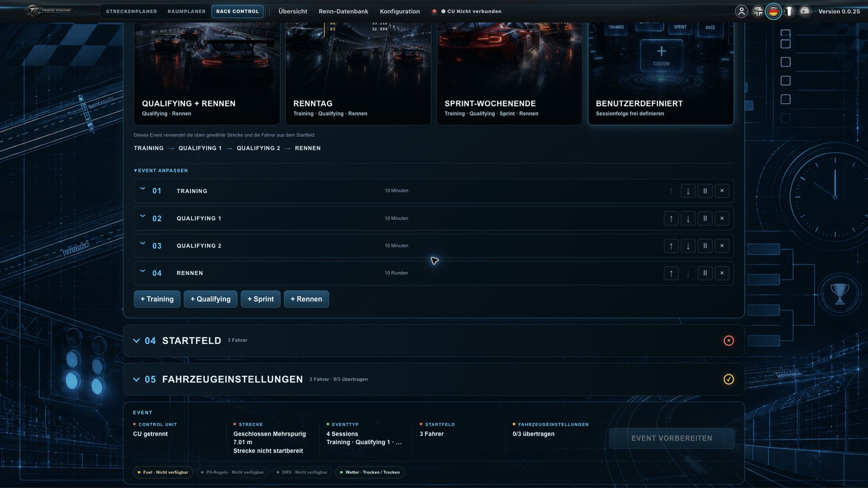
Task: Move Qualifying 1 session up
Action: (x=671, y=219)
